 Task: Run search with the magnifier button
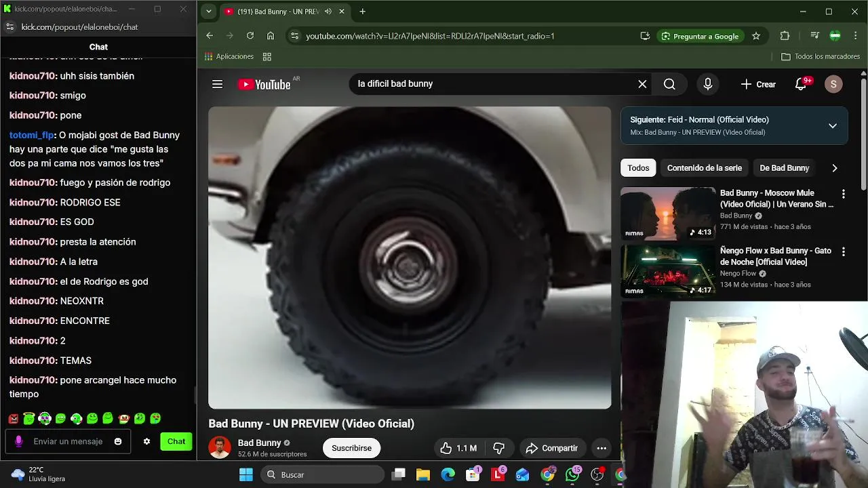click(x=669, y=84)
